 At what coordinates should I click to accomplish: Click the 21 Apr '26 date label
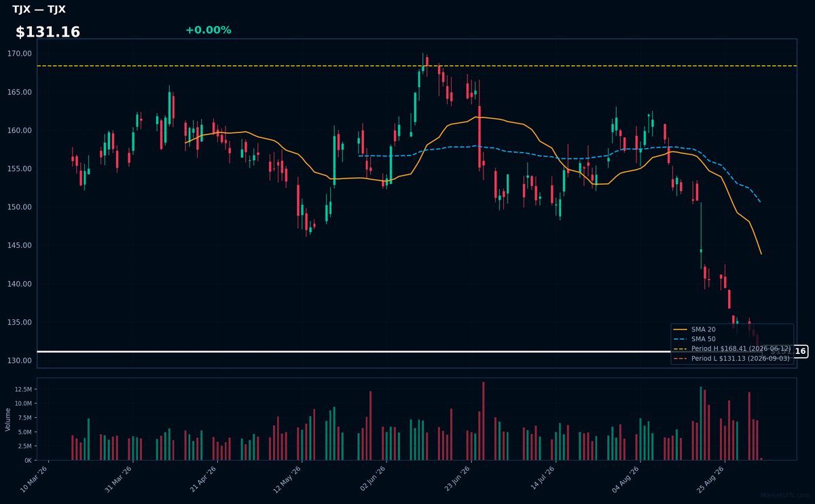[203, 479]
